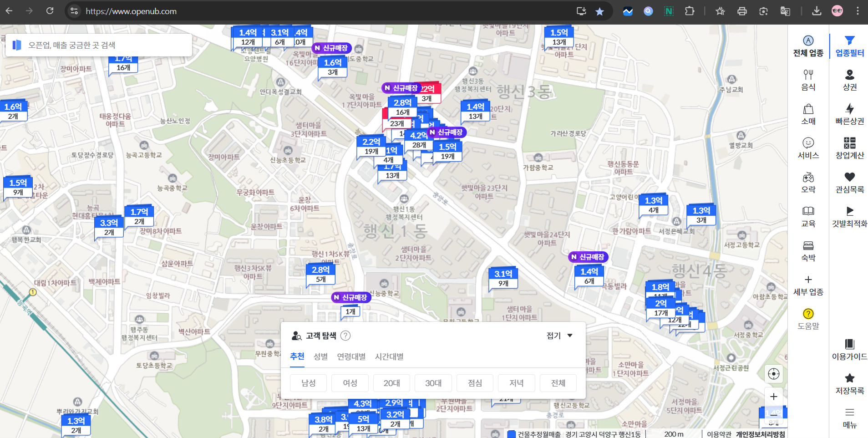Open the 창업계산 calculator icon
Screen dimensions: 868x438
coord(849,143)
